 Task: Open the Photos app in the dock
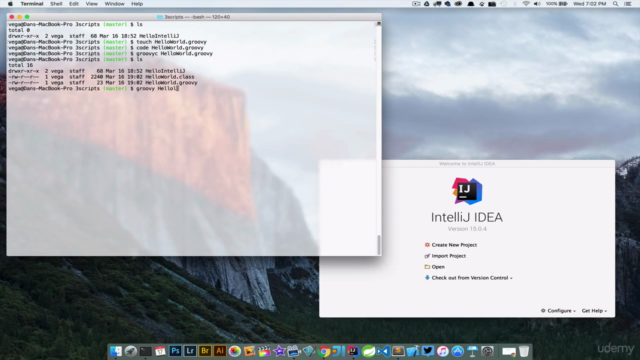[x=235, y=351]
